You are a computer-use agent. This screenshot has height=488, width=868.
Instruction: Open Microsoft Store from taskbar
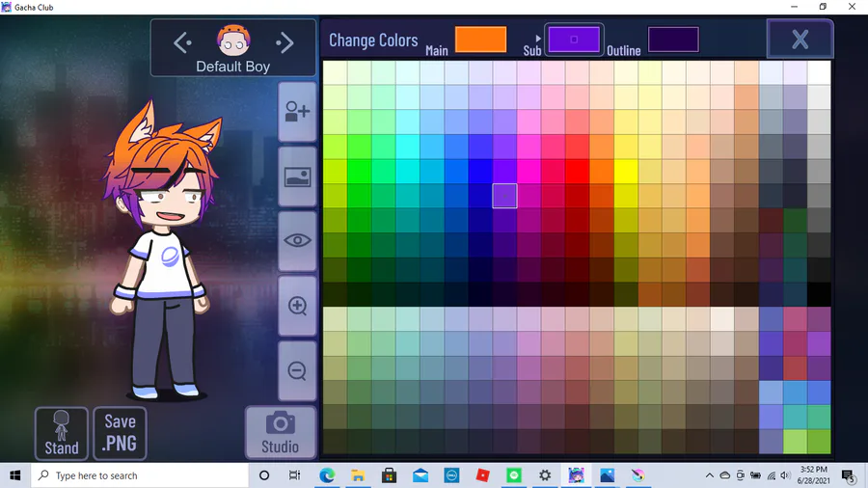[x=390, y=475]
